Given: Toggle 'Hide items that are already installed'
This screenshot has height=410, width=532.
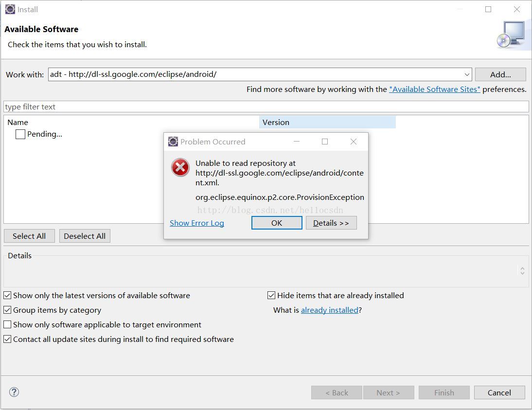Looking at the screenshot, I should pyautogui.click(x=272, y=295).
